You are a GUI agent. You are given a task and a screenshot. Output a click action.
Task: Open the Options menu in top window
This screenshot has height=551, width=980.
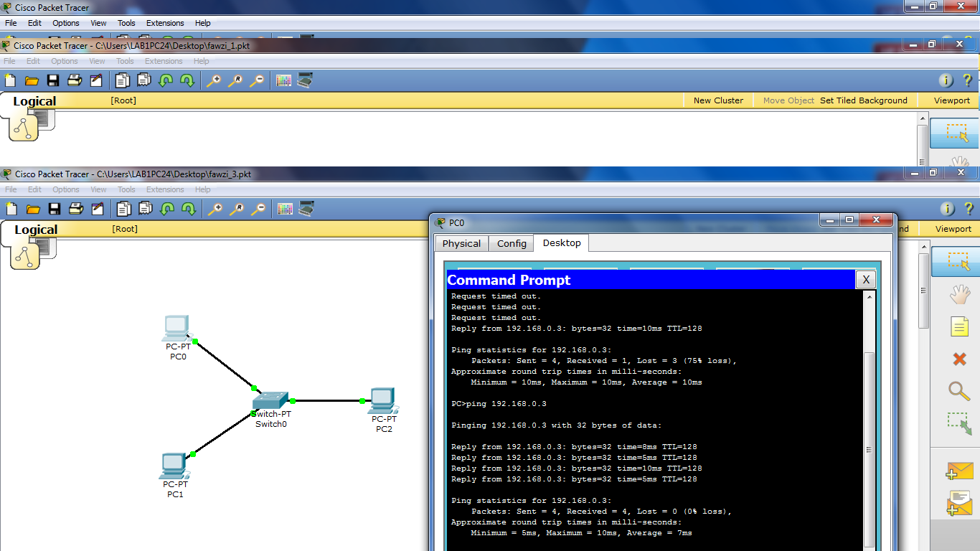[66, 23]
